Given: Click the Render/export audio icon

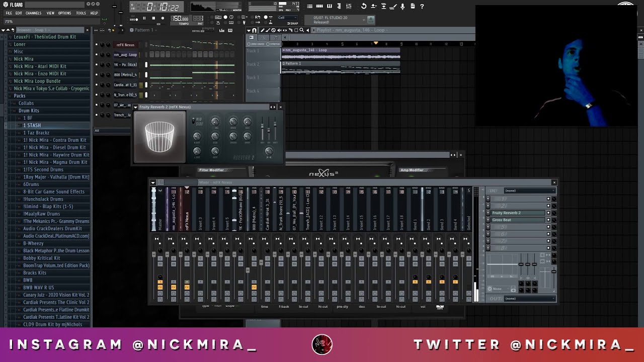Looking at the screenshot, I should [x=383, y=6].
